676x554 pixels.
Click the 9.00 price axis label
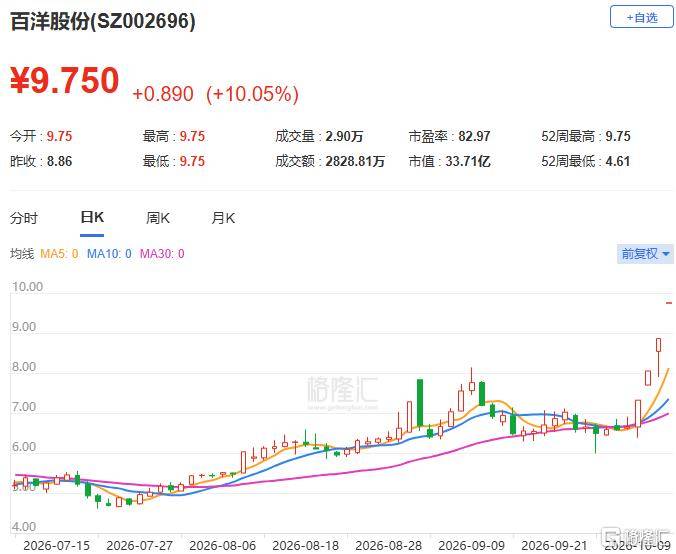[x=24, y=327]
